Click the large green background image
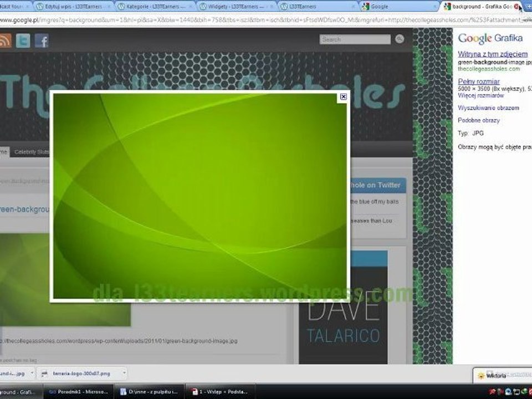 [x=200, y=196]
